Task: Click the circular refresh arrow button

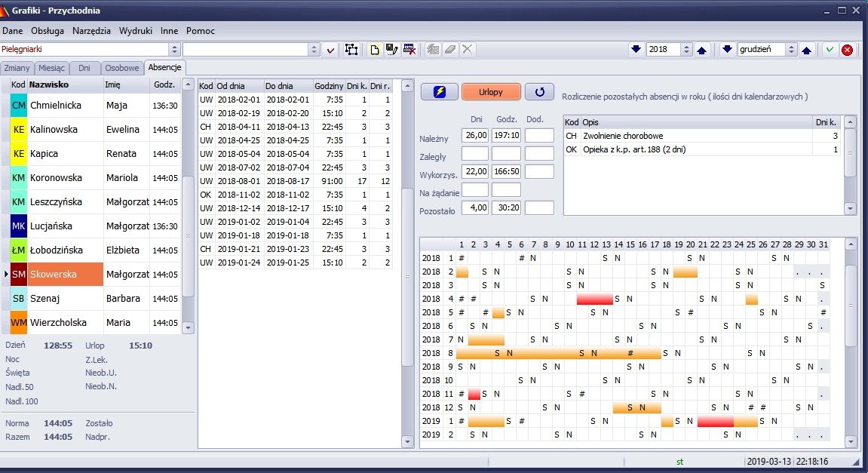Action: tap(540, 92)
